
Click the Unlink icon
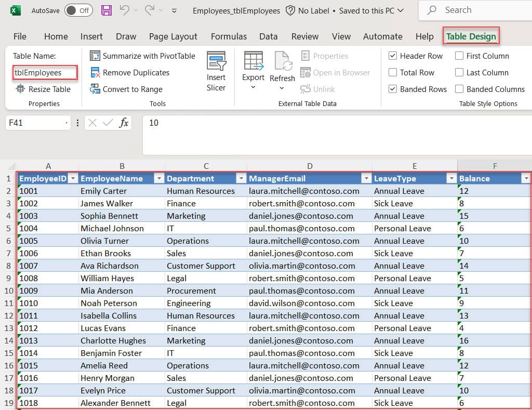[305, 89]
